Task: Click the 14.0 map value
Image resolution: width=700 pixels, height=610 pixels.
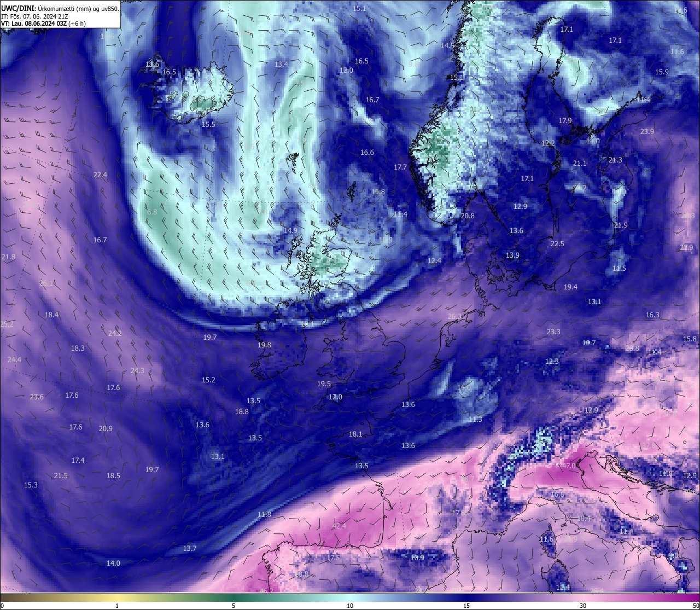Action: click(x=113, y=563)
